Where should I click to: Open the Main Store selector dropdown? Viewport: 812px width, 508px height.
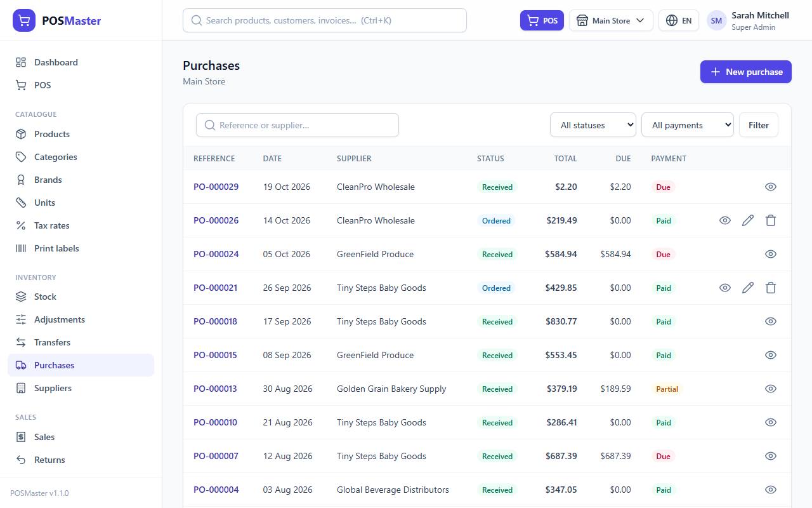pyautogui.click(x=611, y=20)
